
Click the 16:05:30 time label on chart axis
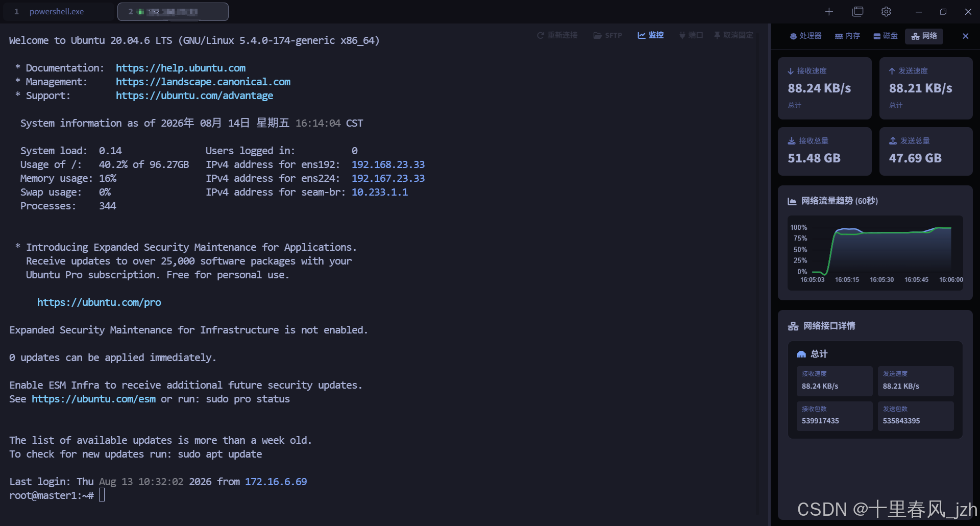(882, 280)
